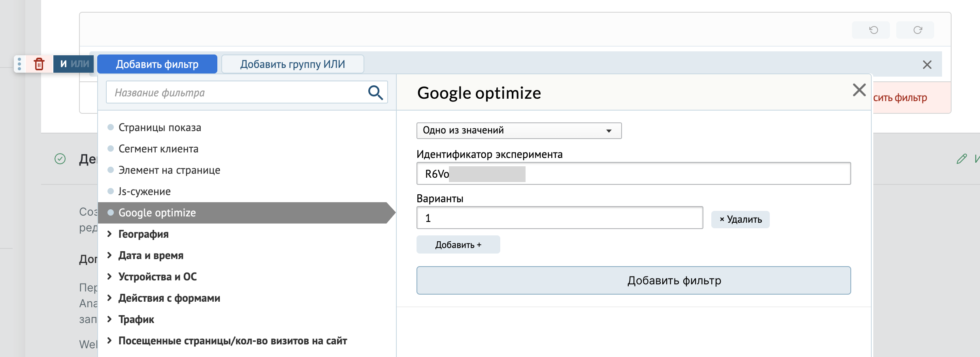980x357 pixels.
Task: Click the search magnifier icon
Action: [375, 92]
